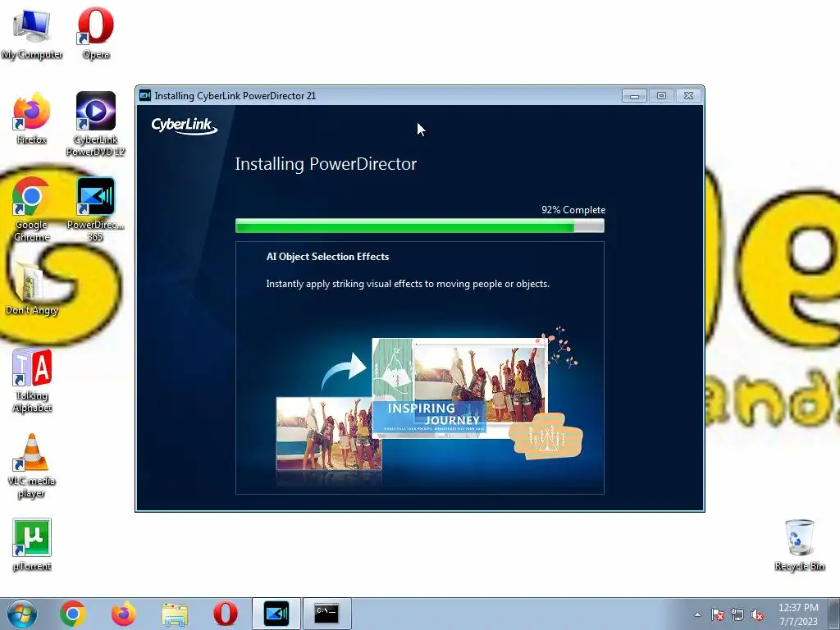Open the muted volume tray icon
The height and width of the screenshot is (630, 840).
(x=757, y=614)
